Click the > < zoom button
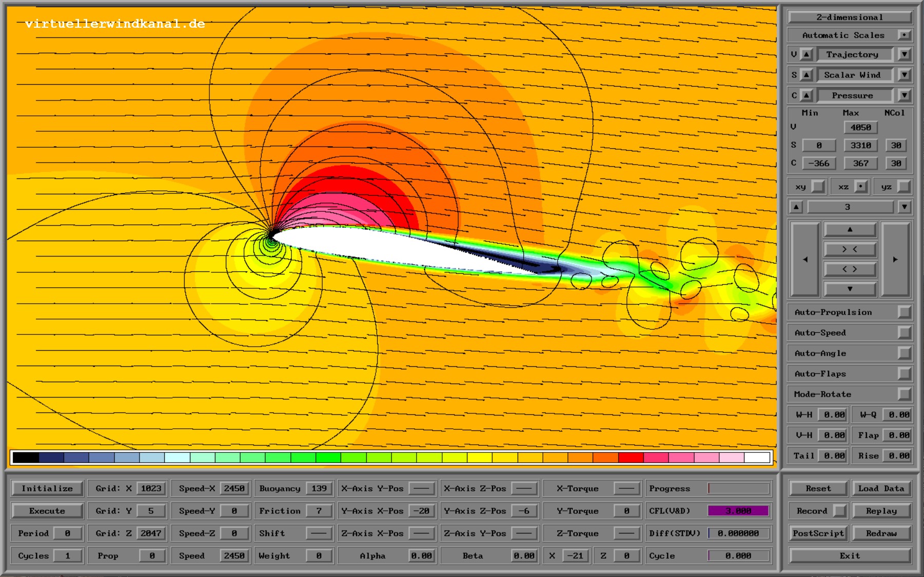The width and height of the screenshot is (924, 577). 850,249
